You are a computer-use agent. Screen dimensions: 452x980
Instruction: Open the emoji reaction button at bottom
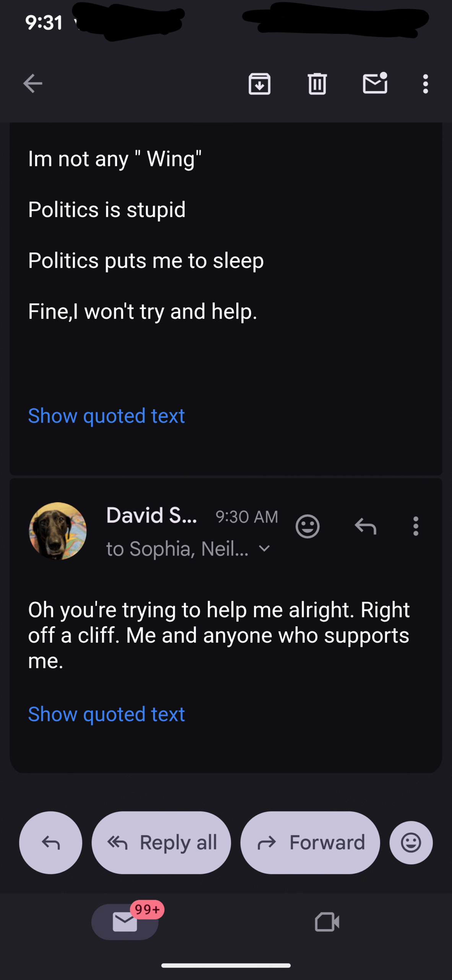(411, 843)
